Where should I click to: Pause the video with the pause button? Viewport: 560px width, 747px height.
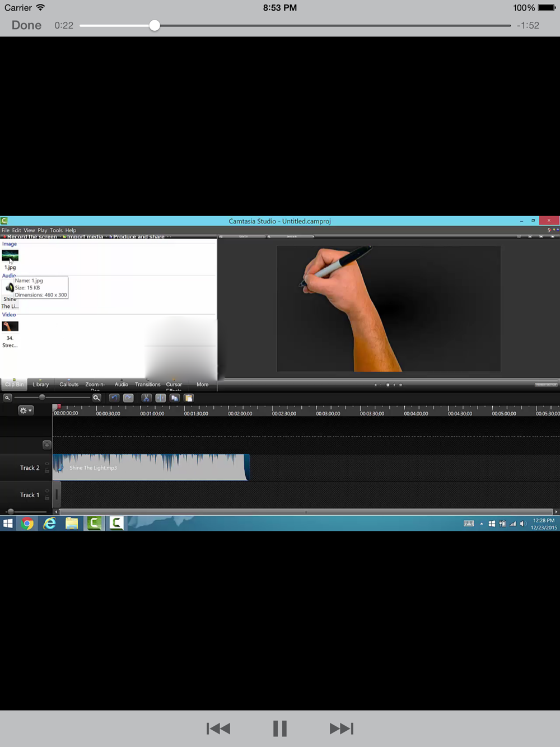(x=279, y=729)
